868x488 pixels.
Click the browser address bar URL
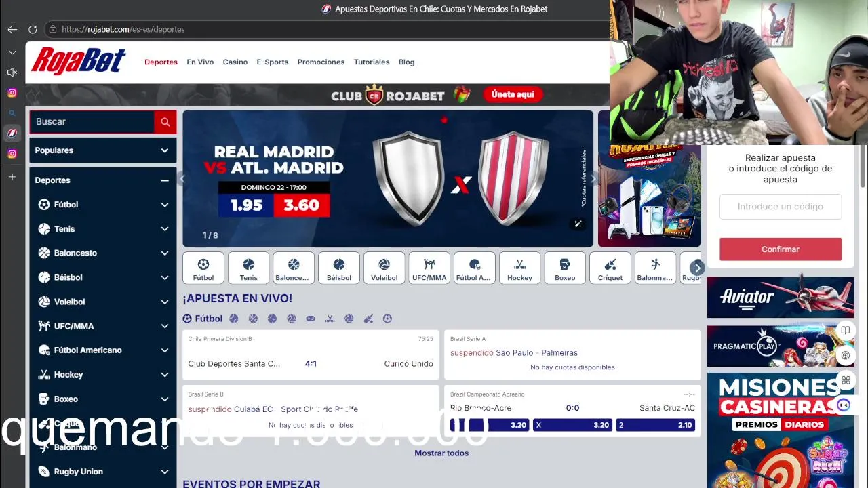point(123,29)
